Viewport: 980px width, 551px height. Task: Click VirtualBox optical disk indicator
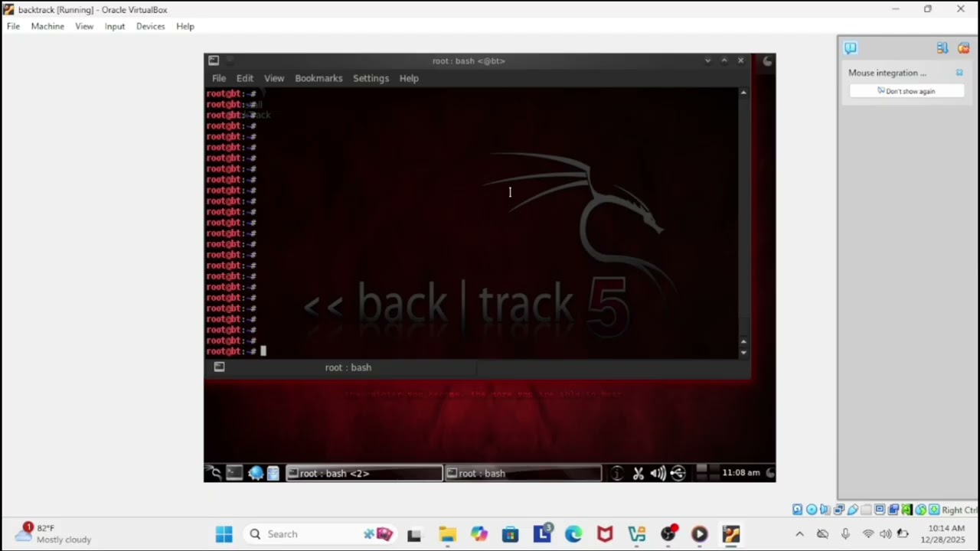pos(812,510)
